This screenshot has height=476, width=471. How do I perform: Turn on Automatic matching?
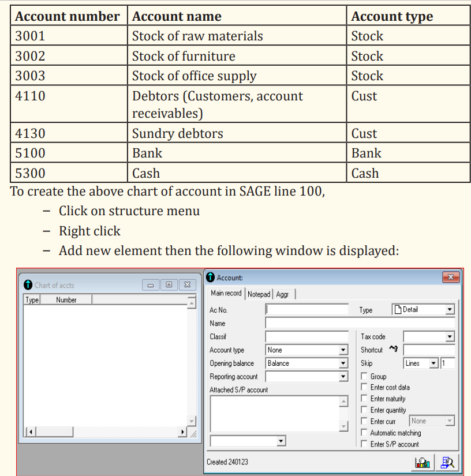click(364, 433)
